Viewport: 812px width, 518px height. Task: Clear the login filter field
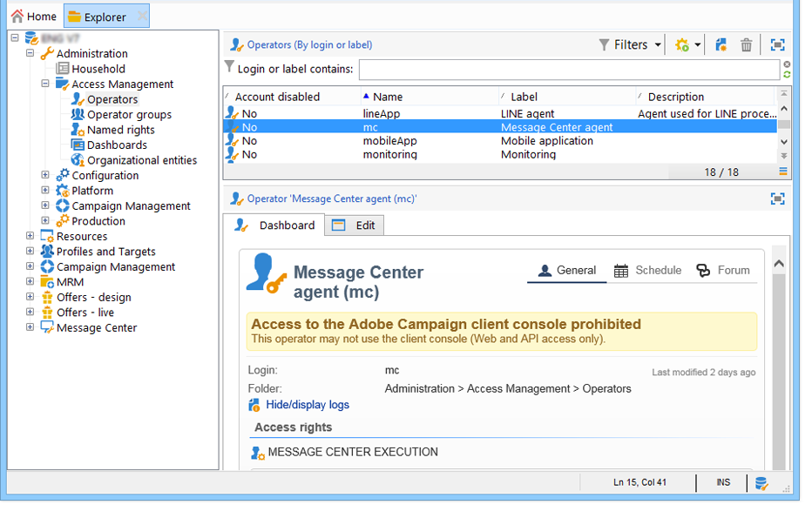pos(787,64)
